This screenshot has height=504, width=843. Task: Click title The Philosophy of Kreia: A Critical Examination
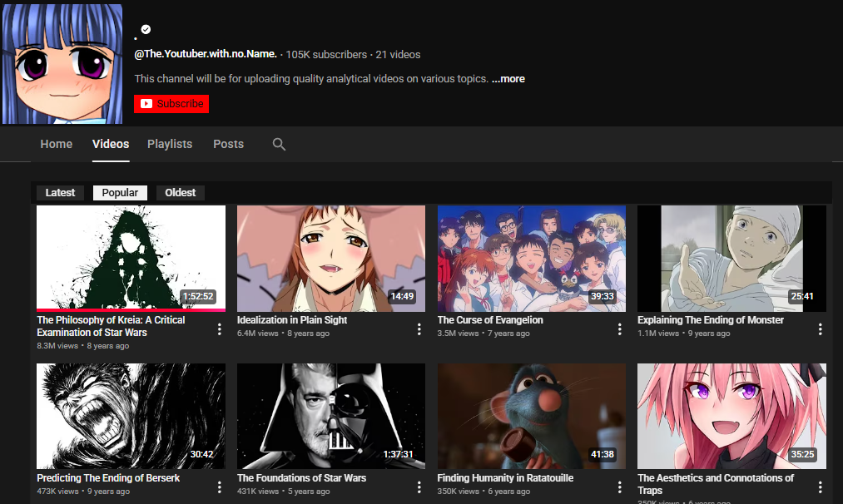coord(111,326)
